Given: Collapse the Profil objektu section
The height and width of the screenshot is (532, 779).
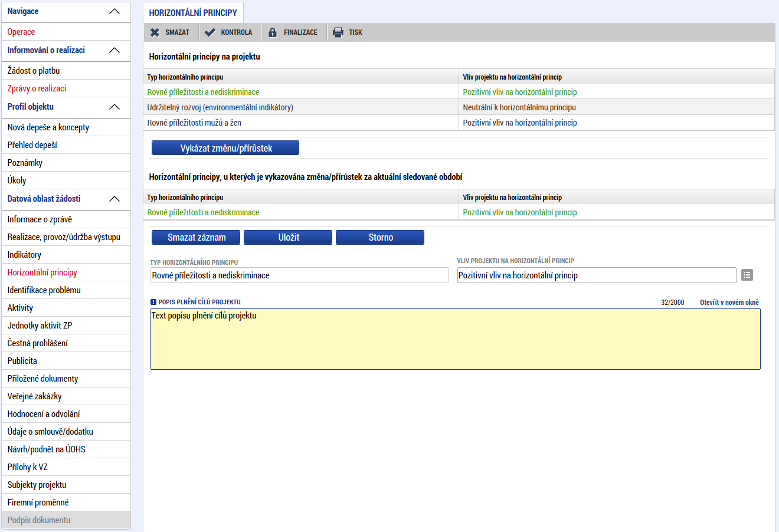Looking at the screenshot, I should pyautogui.click(x=114, y=107).
